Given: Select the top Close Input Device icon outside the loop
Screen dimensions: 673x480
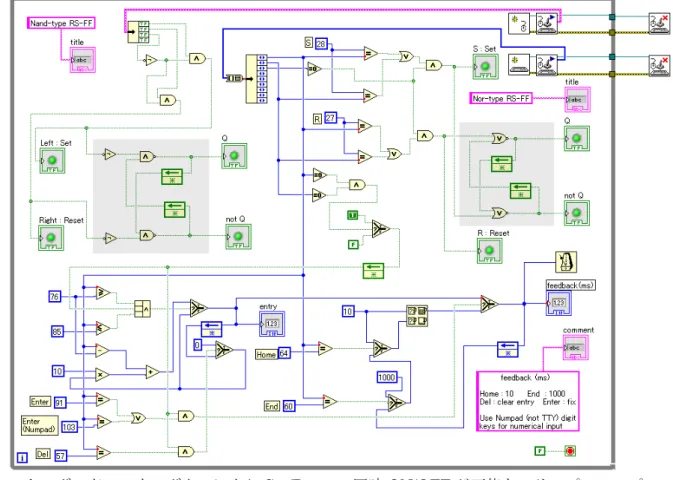Looking at the screenshot, I should pyautogui.click(x=659, y=24).
